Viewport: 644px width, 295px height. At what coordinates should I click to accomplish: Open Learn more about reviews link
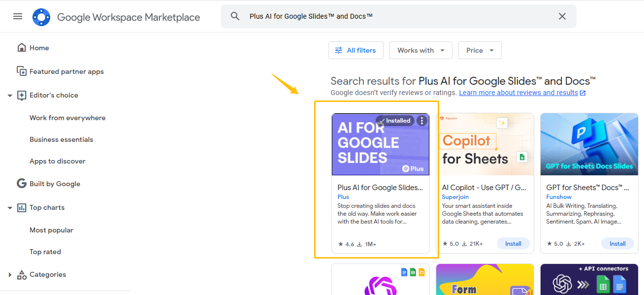(518, 93)
